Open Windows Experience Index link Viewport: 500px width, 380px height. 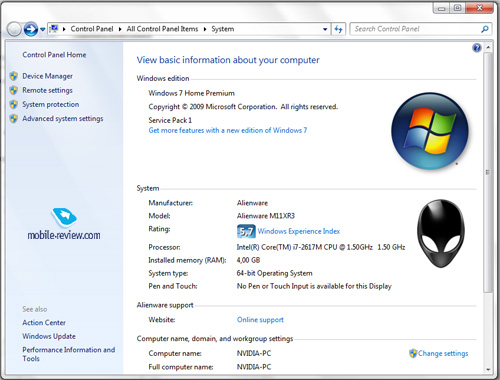299,231
